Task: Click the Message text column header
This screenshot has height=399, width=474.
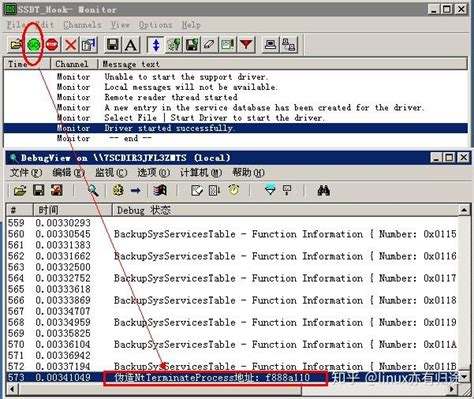Action: (283, 64)
